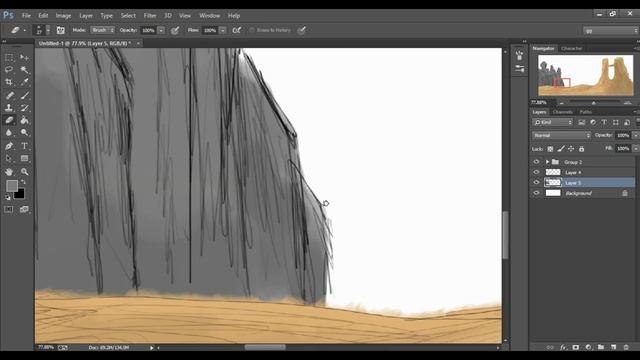
Task: Switch to the Channels tab
Action: click(562, 112)
